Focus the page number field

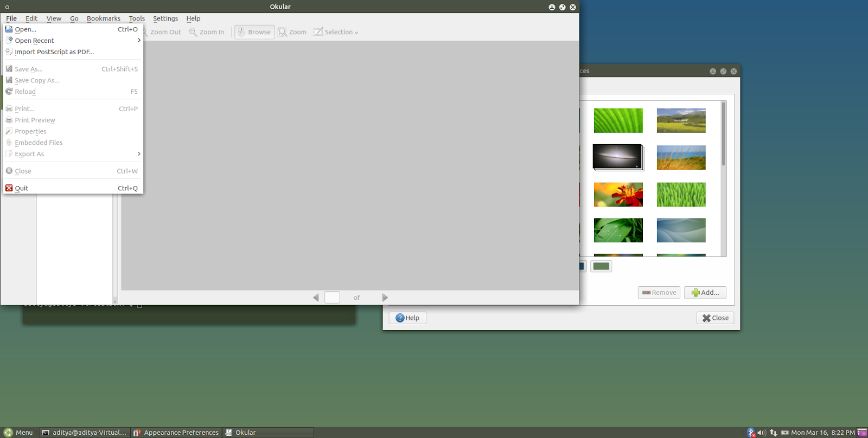(332, 297)
